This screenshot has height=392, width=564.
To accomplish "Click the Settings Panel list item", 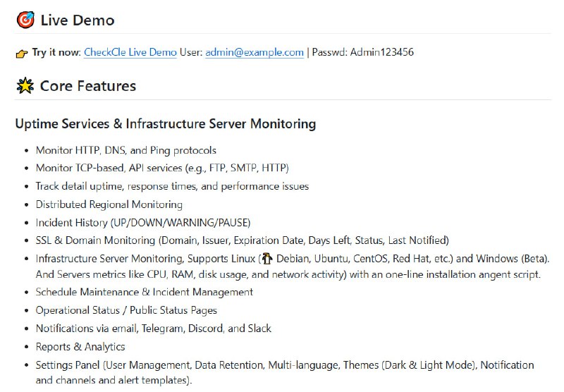I will [x=285, y=365].
